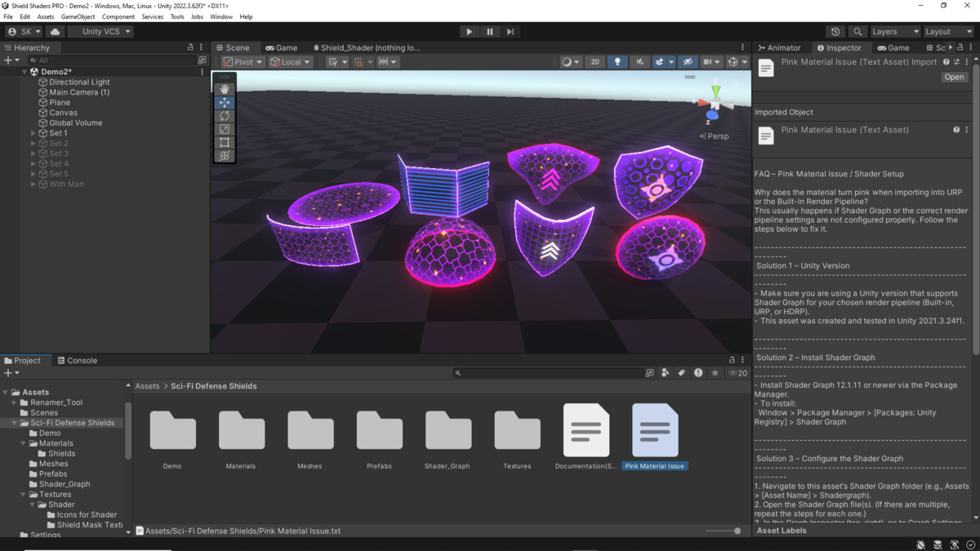The image size is (980, 551).
Task: Select the Rotate tool
Action: pos(225,115)
